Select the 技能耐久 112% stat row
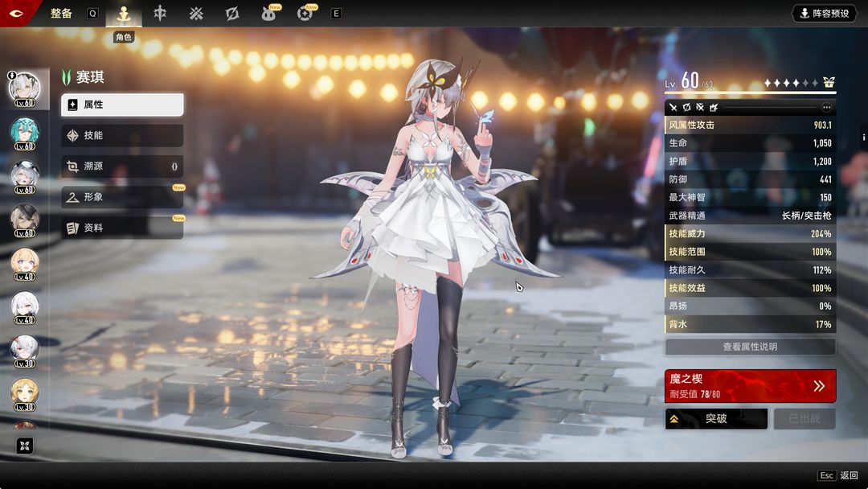Screen dimensions: 868x489 750,269
